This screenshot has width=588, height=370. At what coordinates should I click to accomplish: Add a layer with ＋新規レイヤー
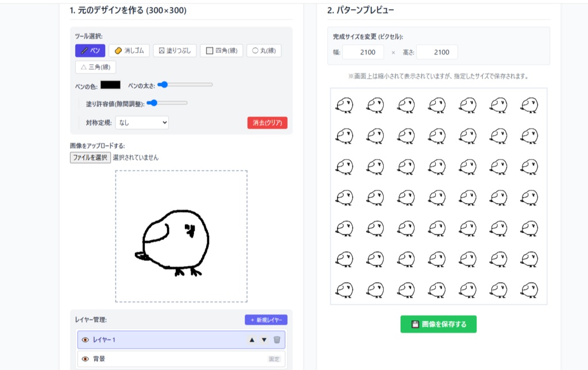click(x=266, y=320)
